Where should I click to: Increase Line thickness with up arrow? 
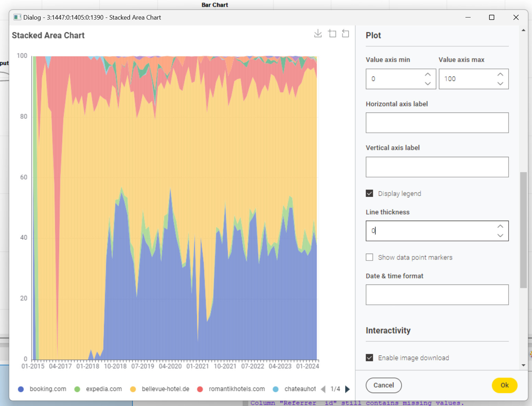(500, 227)
